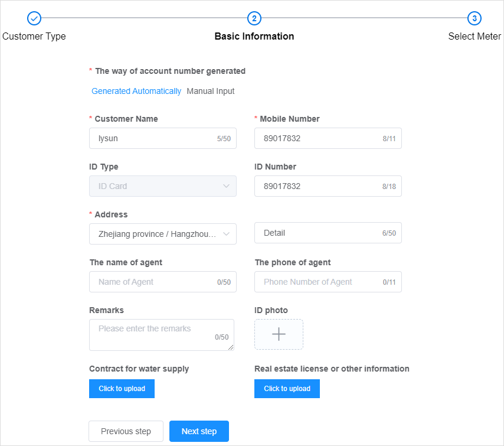The height and width of the screenshot is (446, 504).
Task: Click the Name of Agent input field
Action: click(163, 282)
